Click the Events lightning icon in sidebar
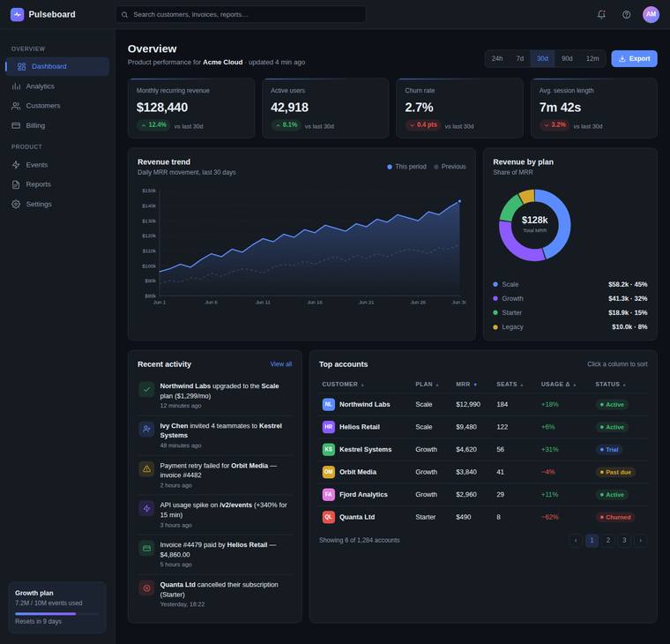The image size is (670, 644). 16,165
